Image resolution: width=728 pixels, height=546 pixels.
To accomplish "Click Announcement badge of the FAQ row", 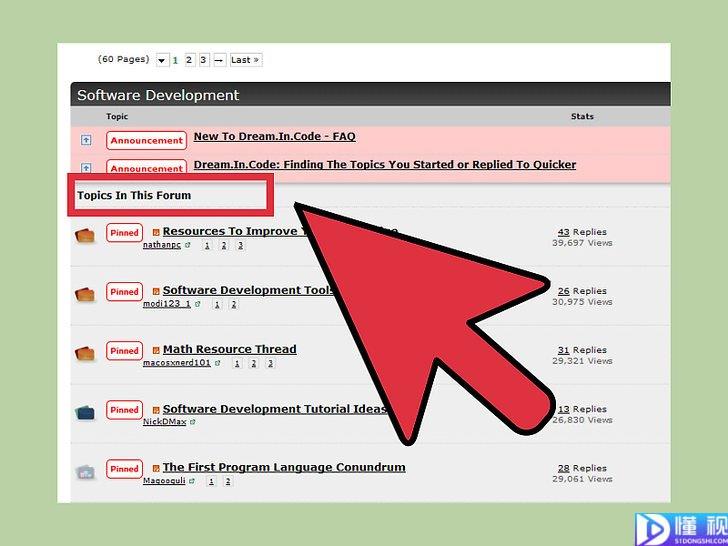I will (146, 140).
